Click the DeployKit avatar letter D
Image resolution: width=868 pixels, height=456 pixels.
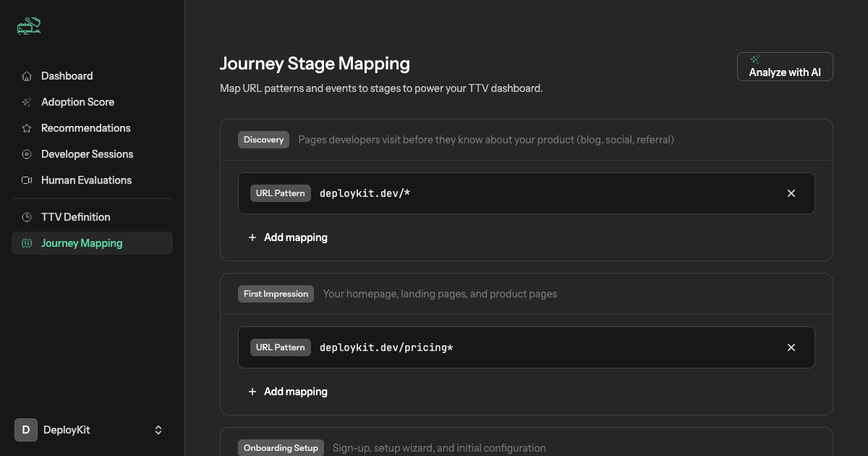[25, 429]
